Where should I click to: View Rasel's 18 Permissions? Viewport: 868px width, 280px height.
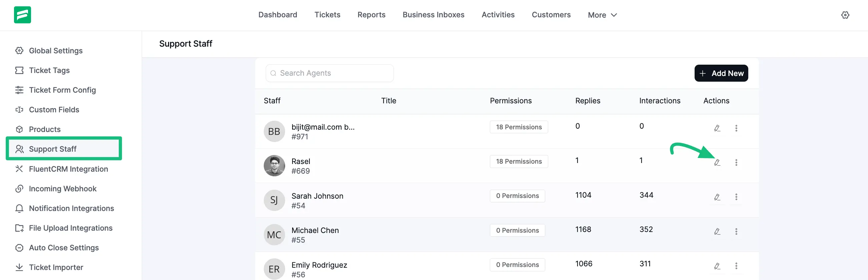pos(519,161)
